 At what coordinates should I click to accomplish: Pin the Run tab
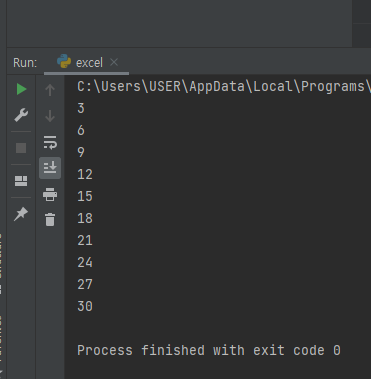21,214
